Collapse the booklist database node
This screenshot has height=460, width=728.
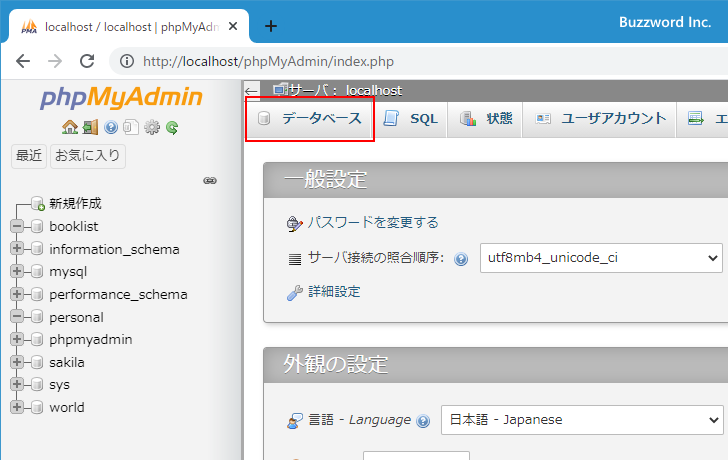(17, 226)
